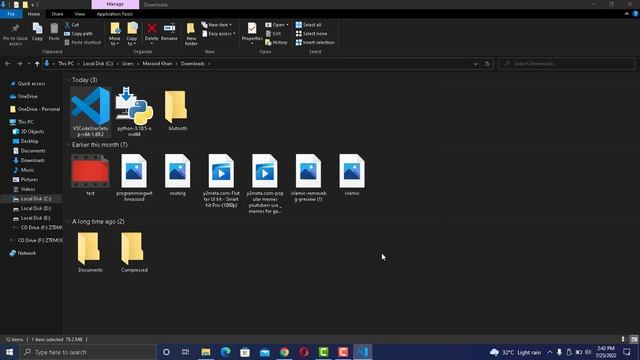The image size is (640, 360).
Task: Open Microsoft Edge from taskbar
Action: pyautogui.click(x=225, y=352)
